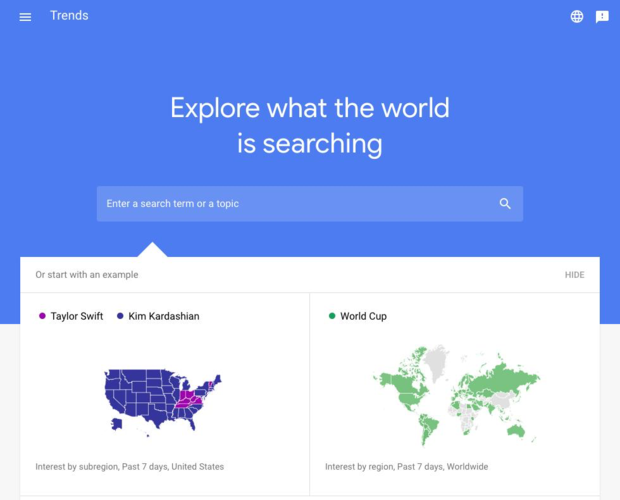620x500 pixels.
Task: Click the 'Or start with an example' text
Action: pyautogui.click(x=87, y=275)
